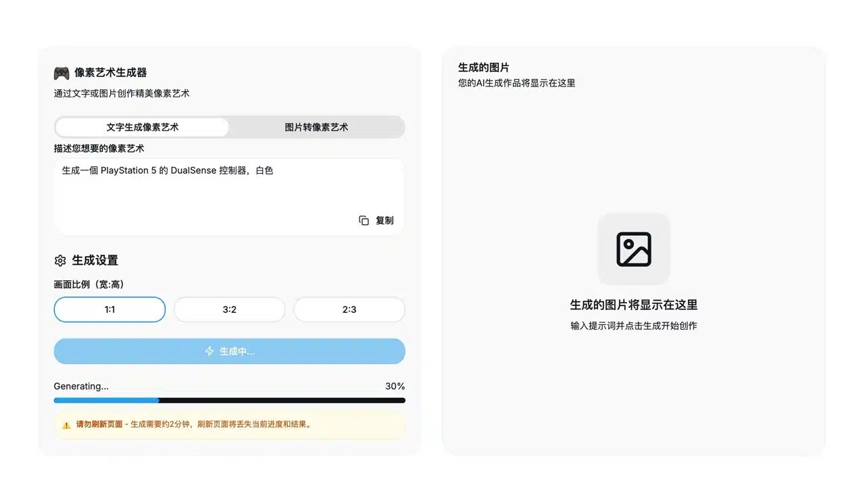Click the bold 请勿刷新页面 warning text
Image resolution: width=865 pixels, height=504 pixels.
(99, 425)
